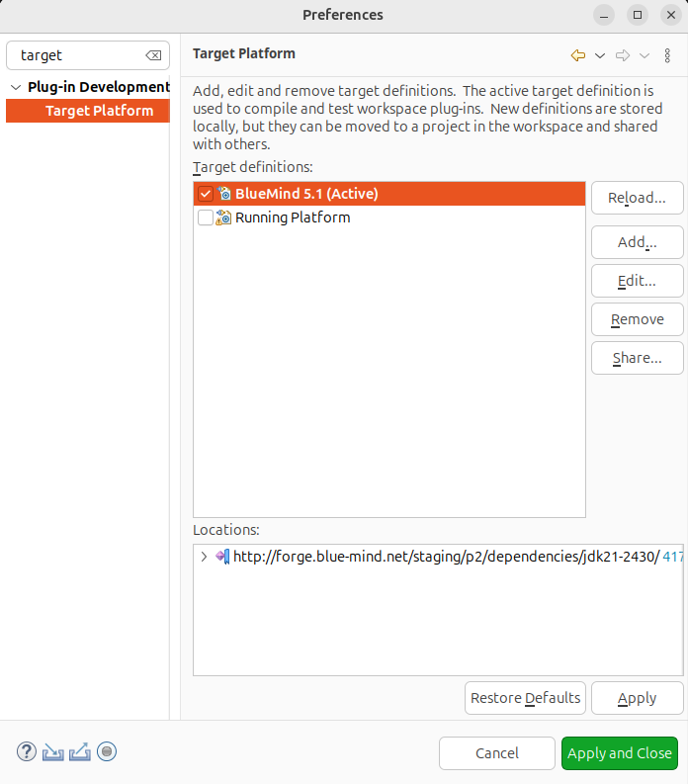Click the Restore Defaults button
The height and width of the screenshot is (784, 688).
point(525,698)
